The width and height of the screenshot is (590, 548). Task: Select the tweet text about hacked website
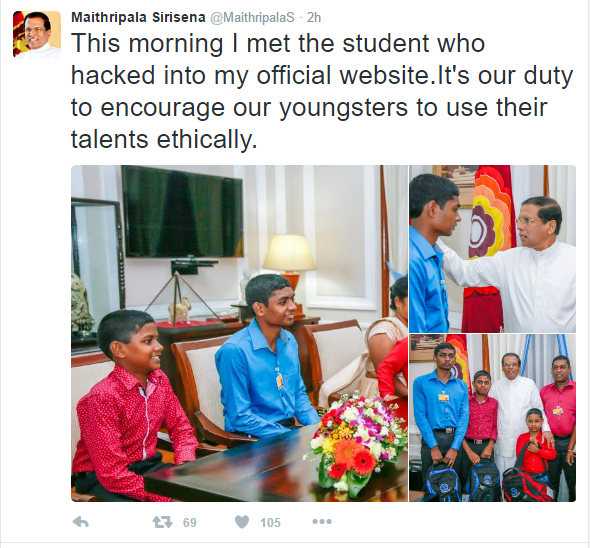322,91
